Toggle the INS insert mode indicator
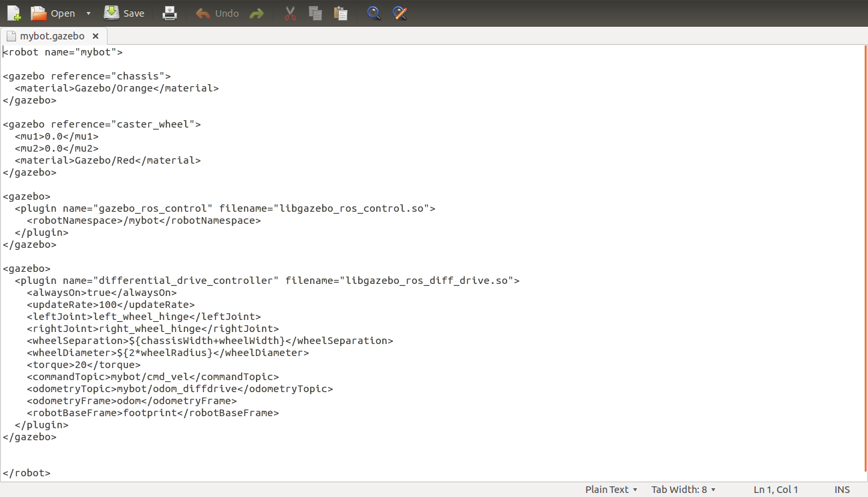Viewport: 868px width, 497px height. pyautogui.click(x=842, y=490)
